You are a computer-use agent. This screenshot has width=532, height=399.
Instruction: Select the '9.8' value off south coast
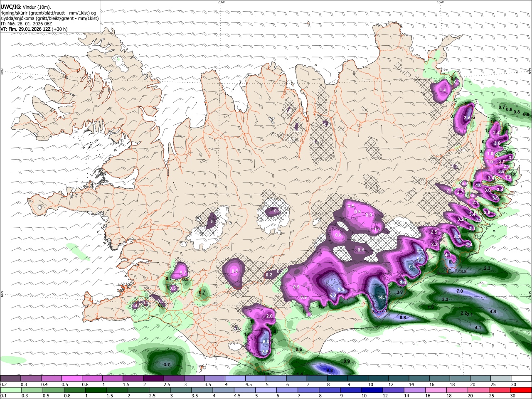click(330, 370)
